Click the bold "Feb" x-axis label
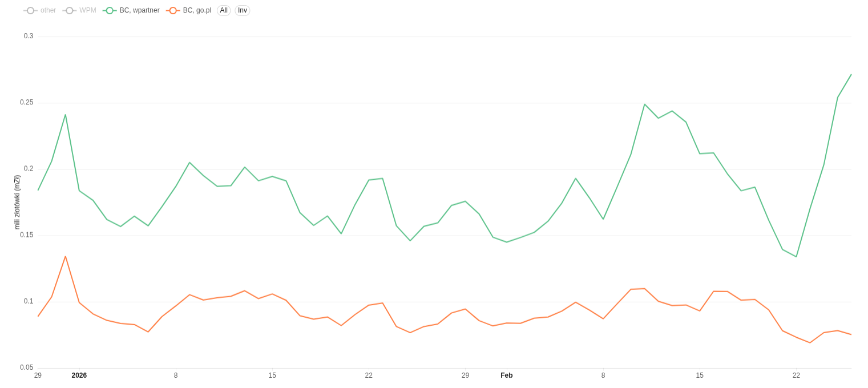Viewport: 868px width, 388px height. click(507, 375)
